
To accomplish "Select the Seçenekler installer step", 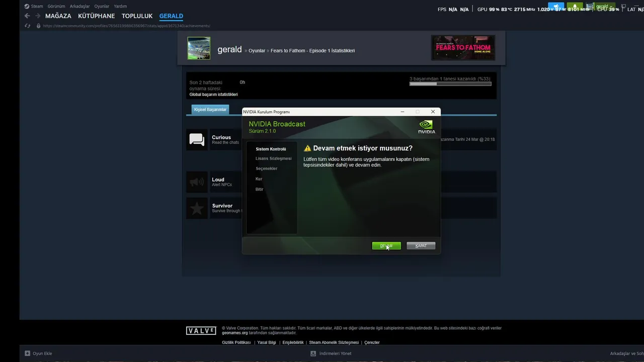I will pos(266,168).
